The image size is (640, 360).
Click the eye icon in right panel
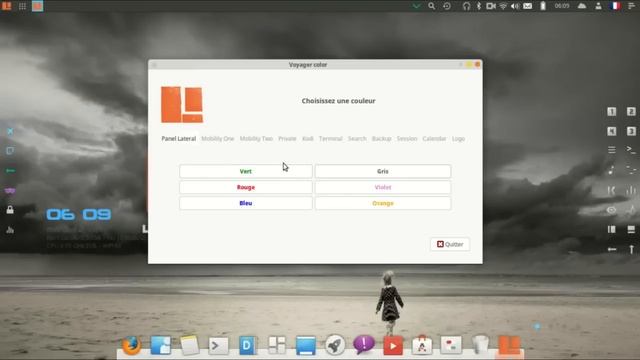(611, 210)
